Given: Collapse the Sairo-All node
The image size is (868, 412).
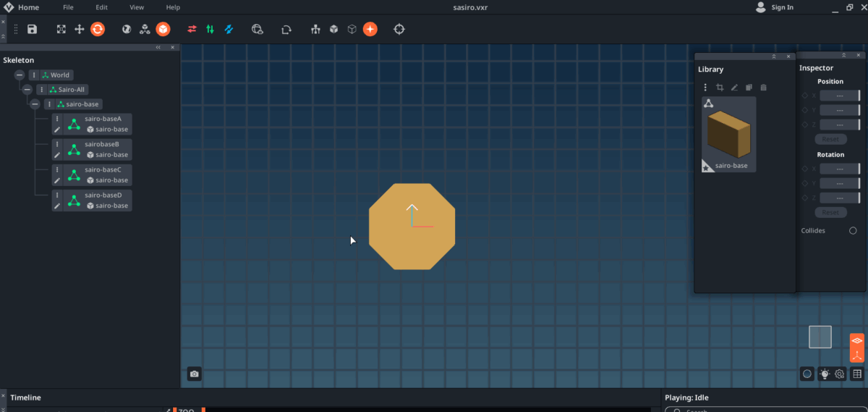Looking at the screenshot, I should click(x=27, y=90).
